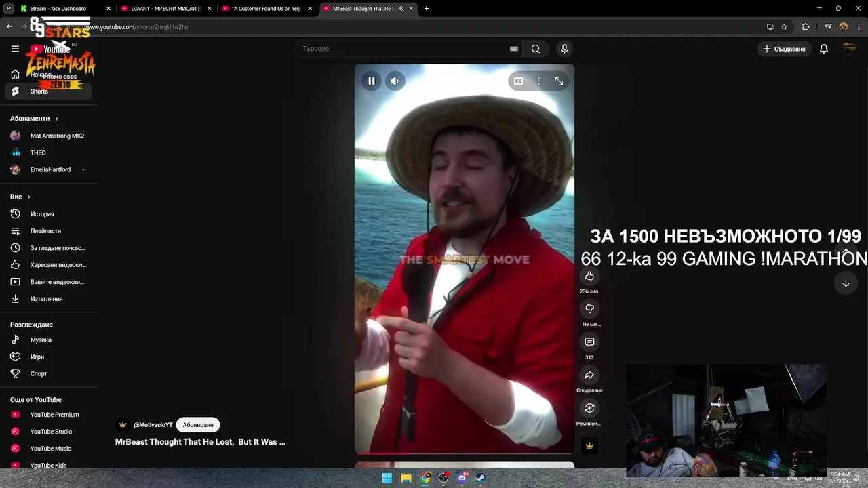Open Chrome three-dot menu
This screenshot has width=868, height=488.
(859, 27)
